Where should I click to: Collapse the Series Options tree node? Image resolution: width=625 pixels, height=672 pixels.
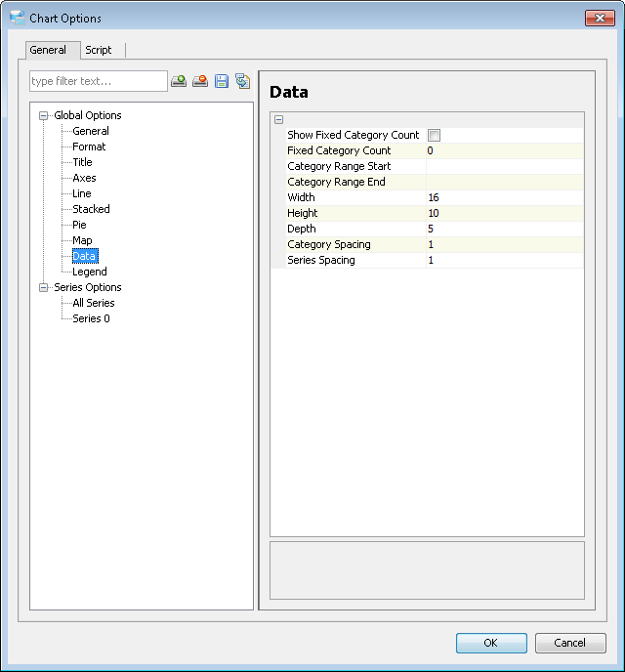(43, 287)
